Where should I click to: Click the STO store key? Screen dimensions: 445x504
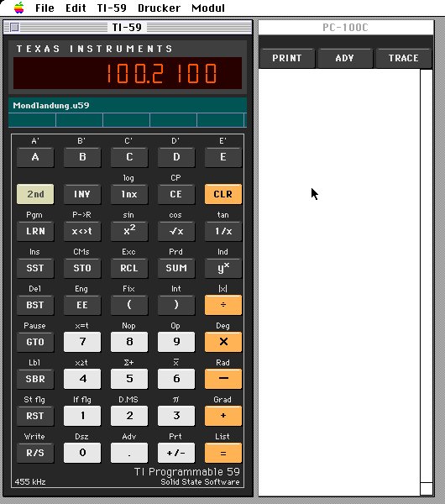click(x=82, y=268)
